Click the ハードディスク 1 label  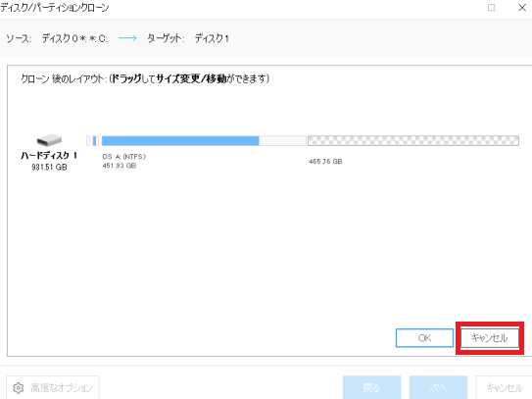49,156
